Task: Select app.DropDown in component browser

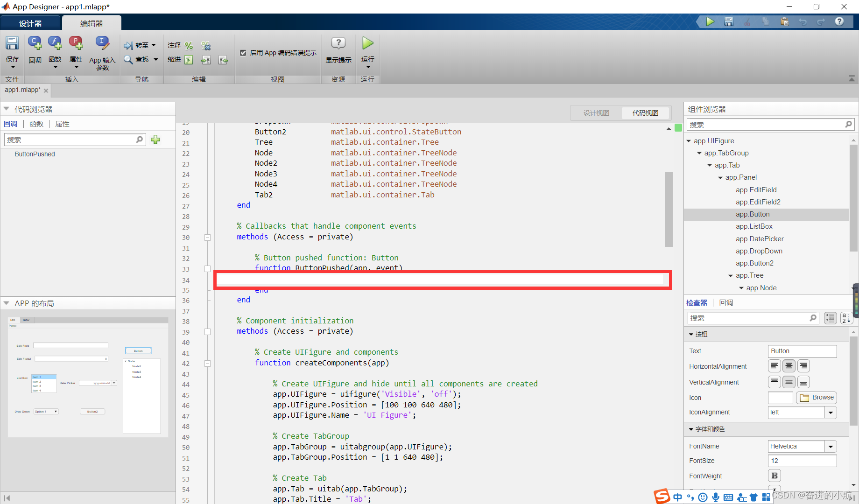Action: 759,251
